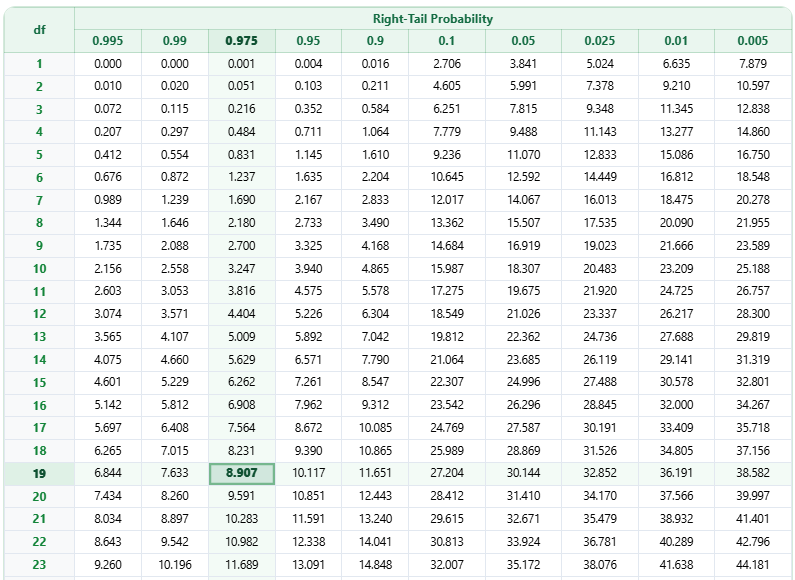Select the 0.01 column header
Image resolution: width=795 pixels, height=580 pixels.
(x=676, y=41)
